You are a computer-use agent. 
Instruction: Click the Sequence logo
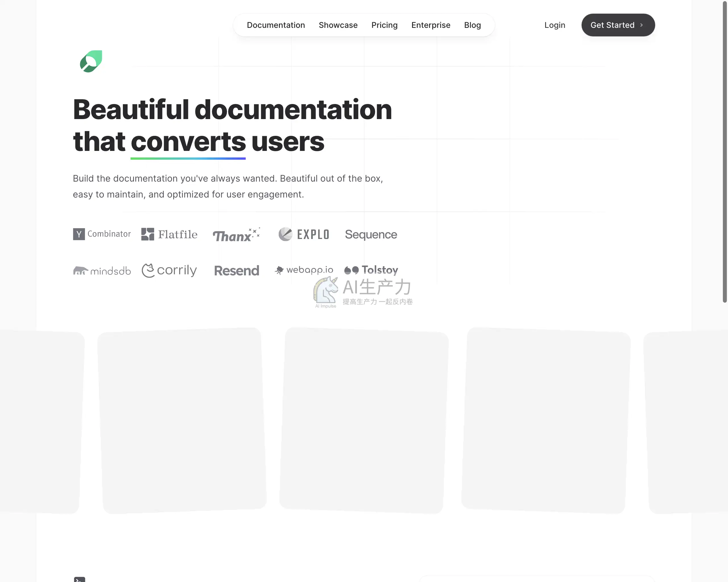point(371,234)
